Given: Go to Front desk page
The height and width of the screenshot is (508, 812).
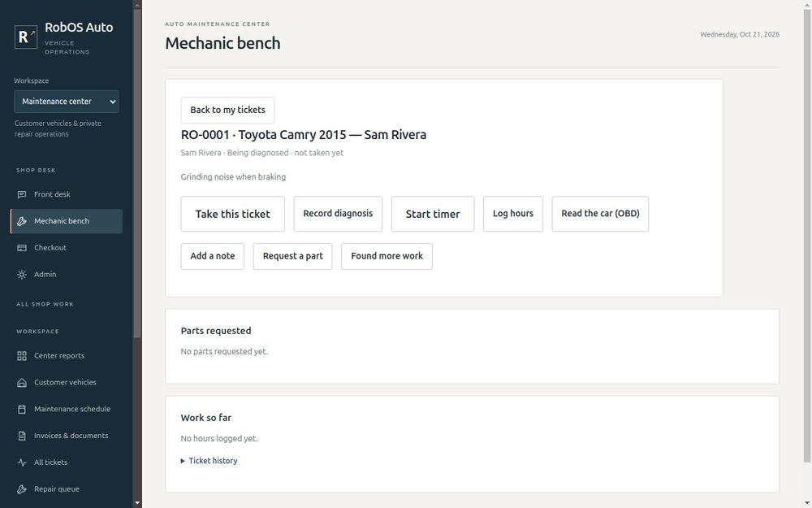Looking at the screenshot, I should (67, 194).
